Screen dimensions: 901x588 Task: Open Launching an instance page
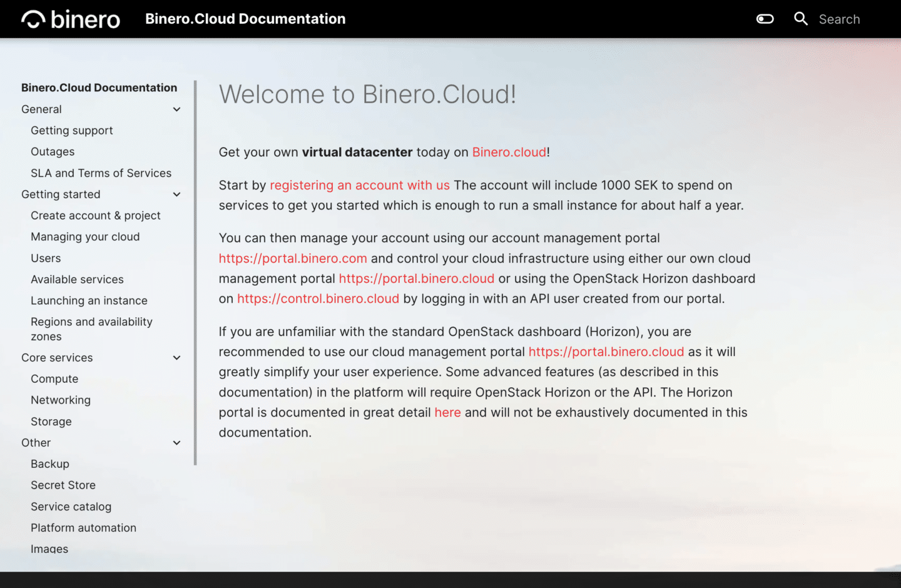point(89,301)
